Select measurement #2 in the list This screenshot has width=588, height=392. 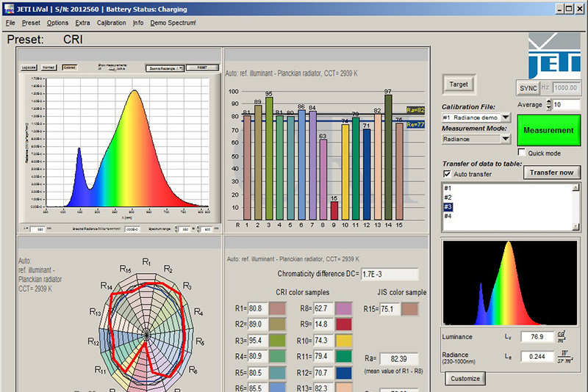[448, 197]
